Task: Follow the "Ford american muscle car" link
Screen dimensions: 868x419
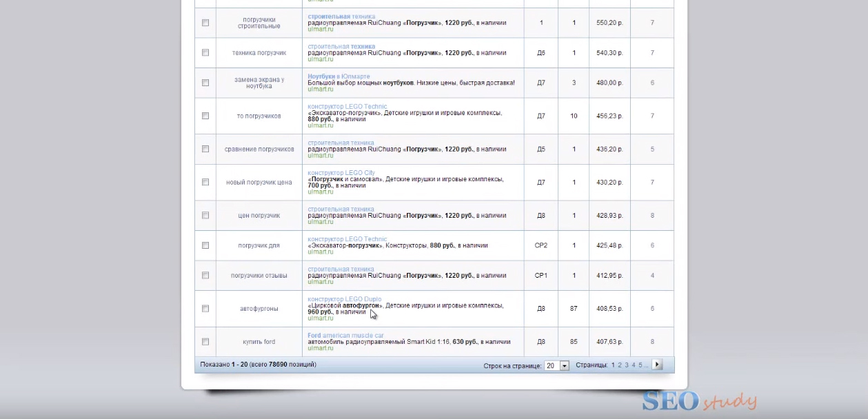Action: 345,336
